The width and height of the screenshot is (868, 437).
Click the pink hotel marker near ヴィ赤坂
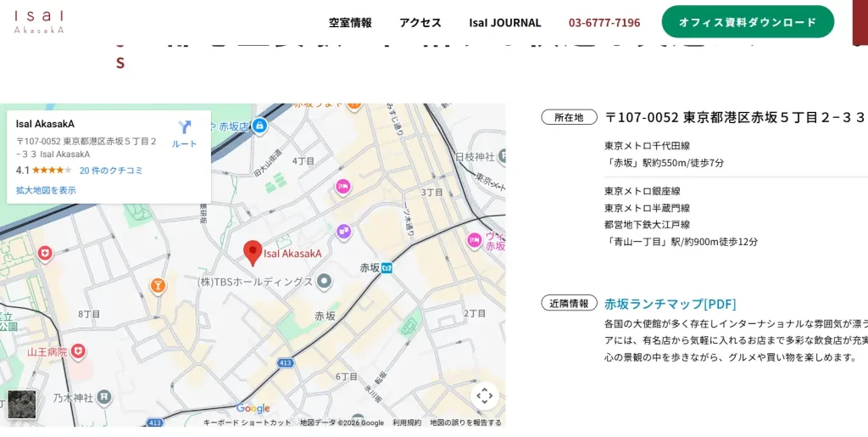coord(474,240)
